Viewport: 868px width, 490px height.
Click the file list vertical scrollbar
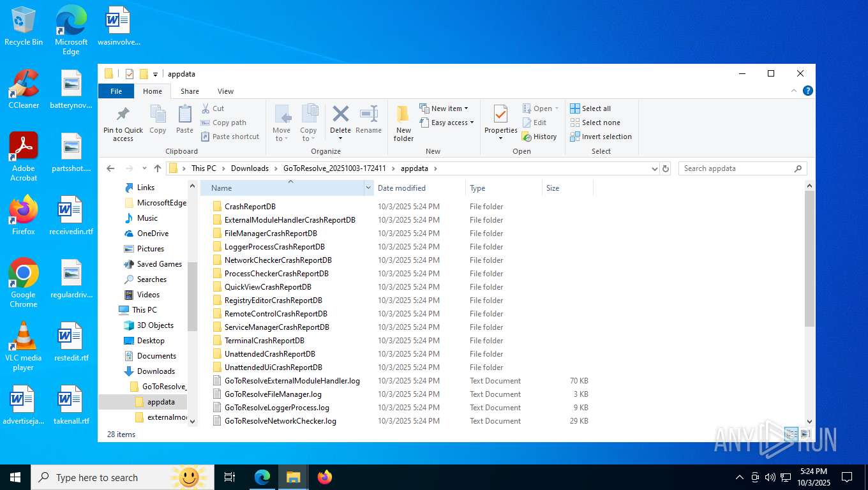[810, 258]
